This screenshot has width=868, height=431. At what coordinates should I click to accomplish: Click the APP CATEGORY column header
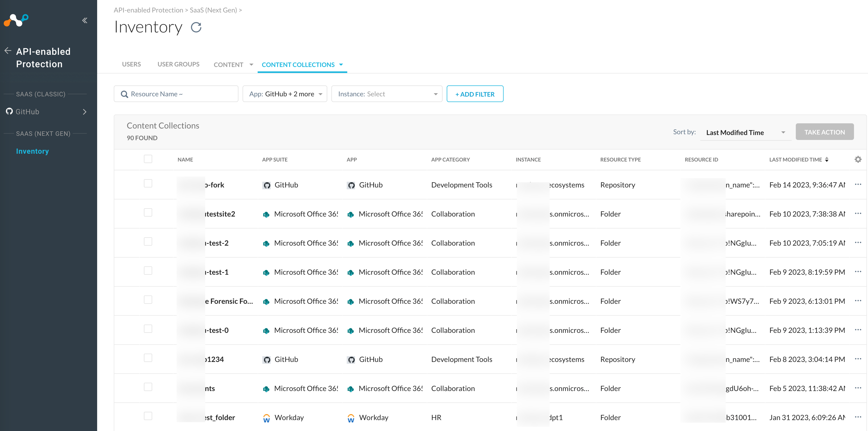(451, 160)
